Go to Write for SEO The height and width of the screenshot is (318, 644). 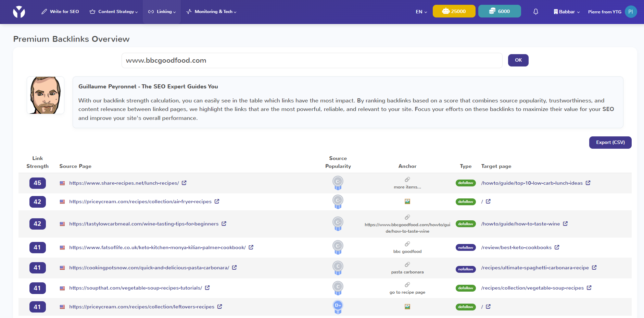point(60,12)
